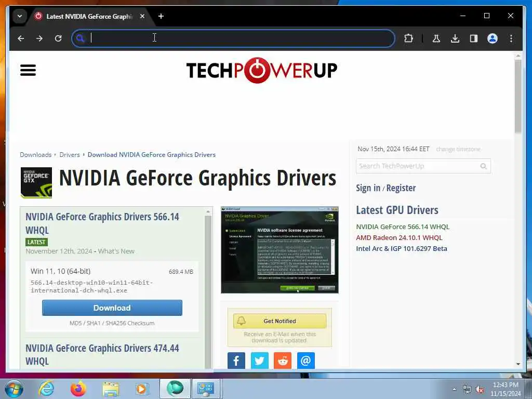The image size is (532, 399).
Task: Click the blue Download button for 566.14
Action: click(112, 308)
